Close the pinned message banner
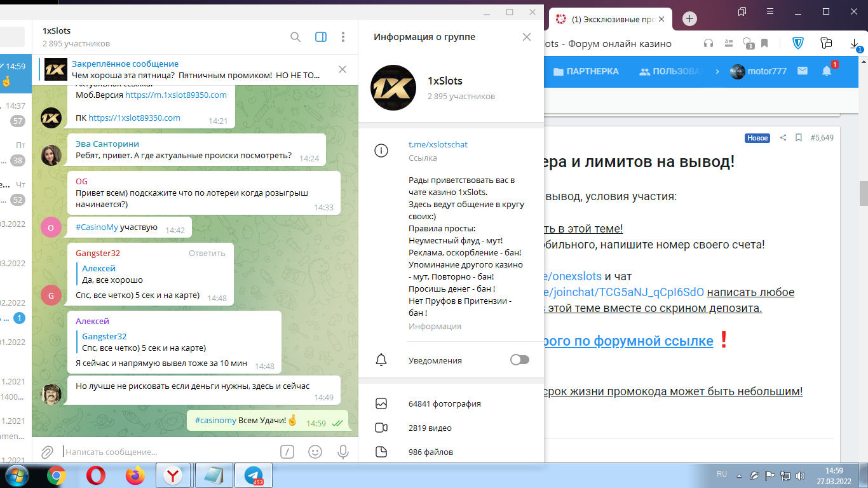The height and width of the screenshot is (488, 868). coord(342,69)
